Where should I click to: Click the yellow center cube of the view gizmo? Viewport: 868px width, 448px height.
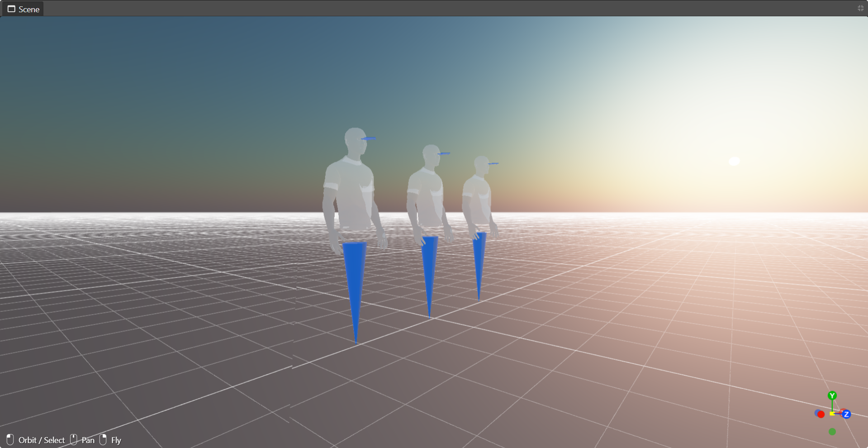[832, 413]
